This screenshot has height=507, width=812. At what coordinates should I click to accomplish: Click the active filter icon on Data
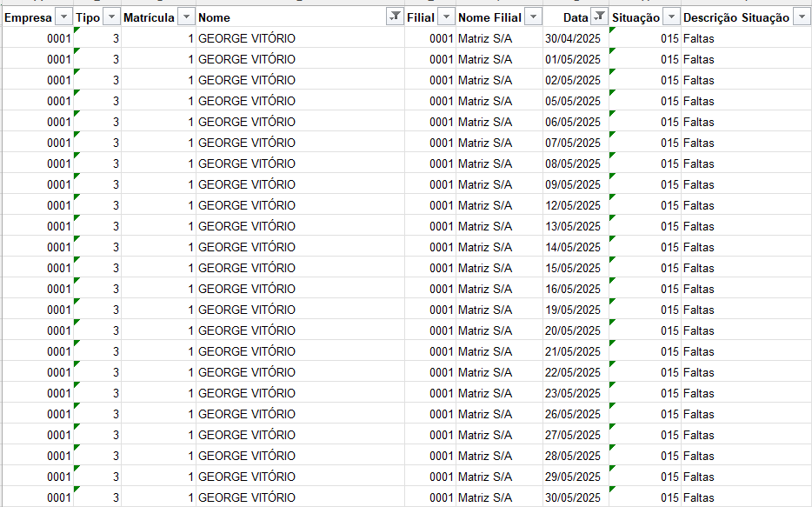599,17
